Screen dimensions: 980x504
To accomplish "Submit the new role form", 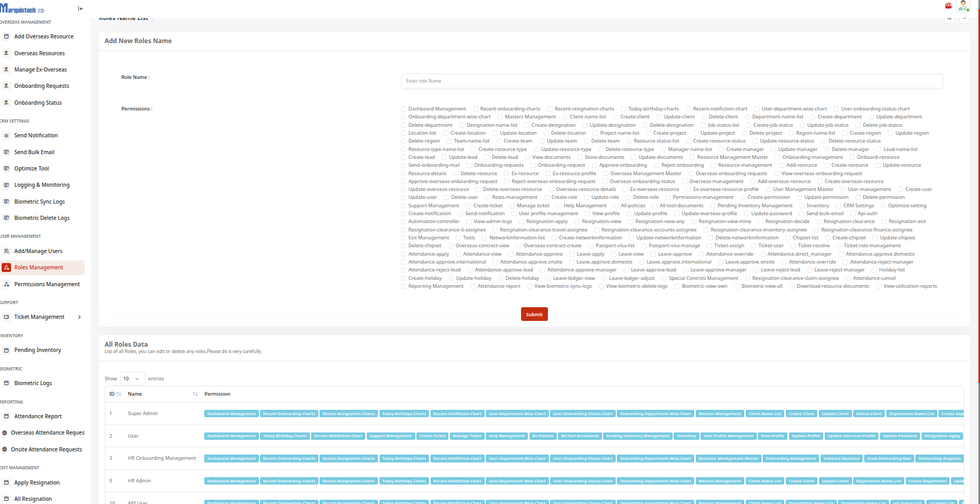I will pyautogui.click(x=534, y=315).
